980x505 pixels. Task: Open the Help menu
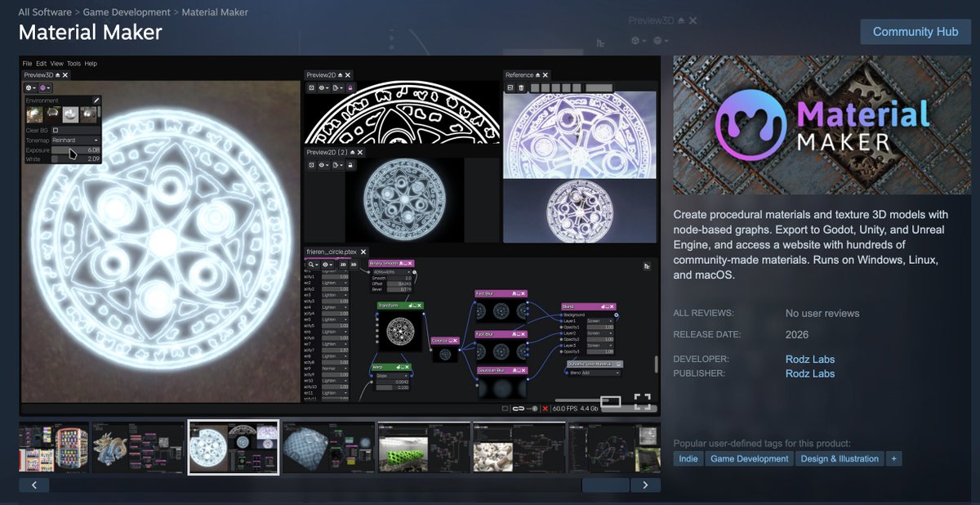click(91, 63)
